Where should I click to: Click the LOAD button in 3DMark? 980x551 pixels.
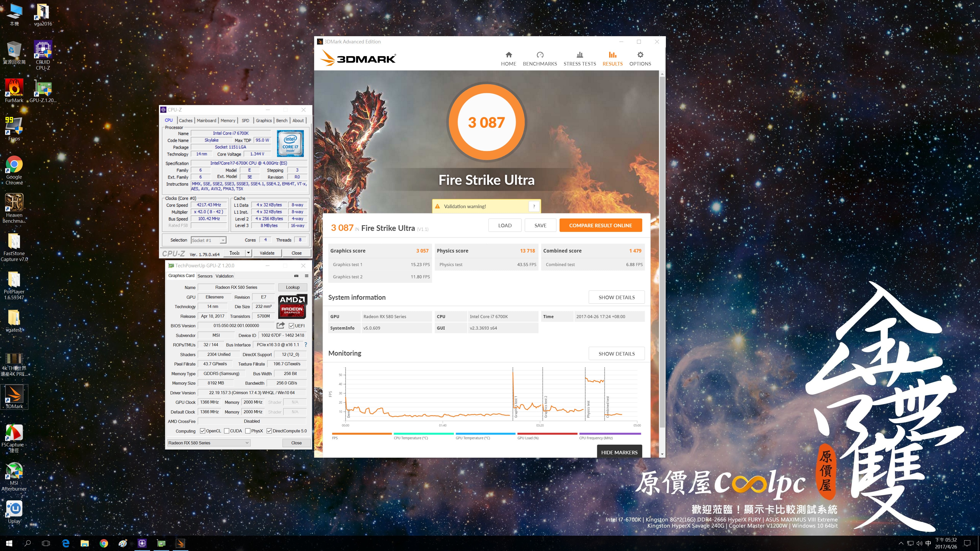coord(505,225)
